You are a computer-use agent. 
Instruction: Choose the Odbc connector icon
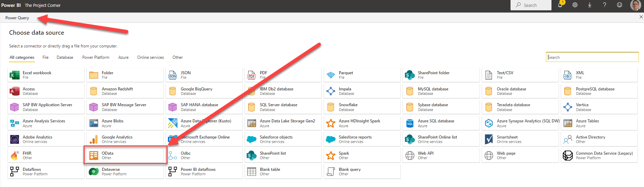[173, 155]
